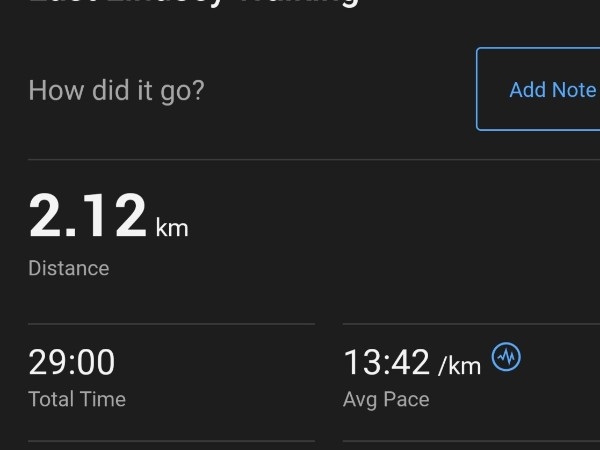Tap the "Note" word in Add Note

pyautogui.click(x=574, y=90)
